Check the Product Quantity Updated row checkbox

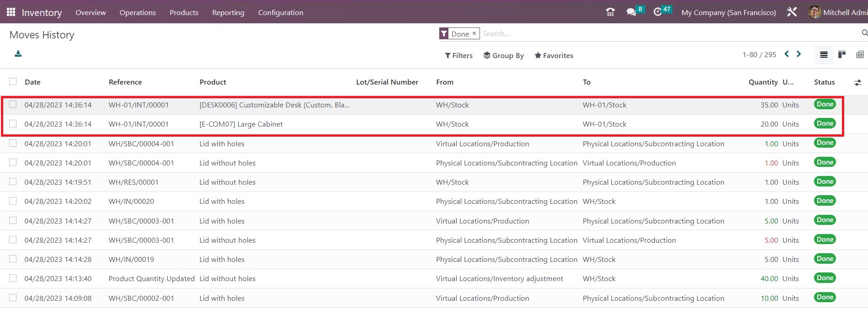tap(13, 278)
